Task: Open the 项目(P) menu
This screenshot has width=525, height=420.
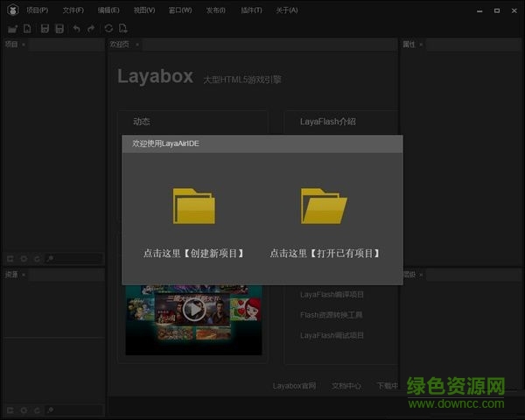Action: [38, 10]
